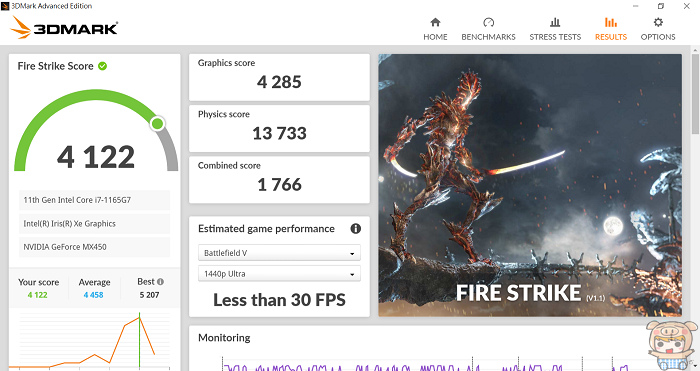
Task: Open STRESS TESTS via bar chart icon
Action: coord(555,22)
